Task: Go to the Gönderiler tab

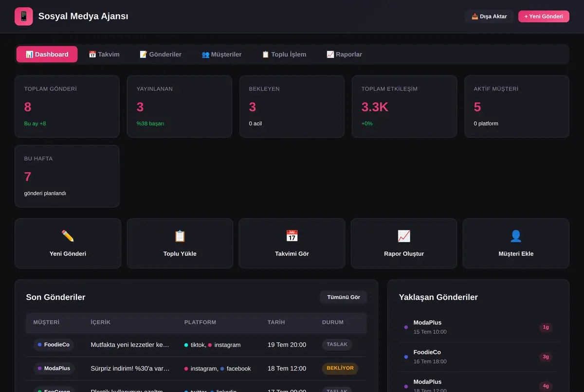Action: [161, 54]
